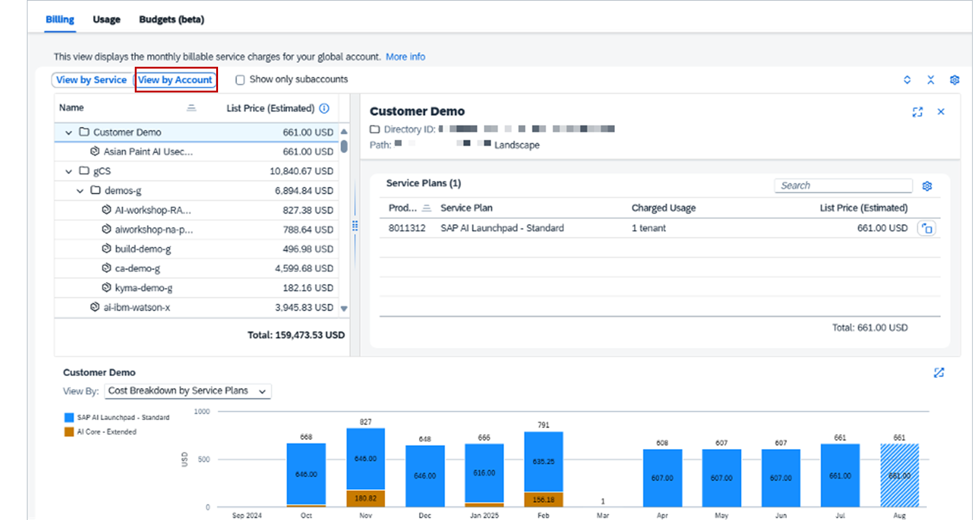Viewport: 980px width, 520px height.
Task: Enter full screen for Customer Demo details
Action: pos(917,112)
